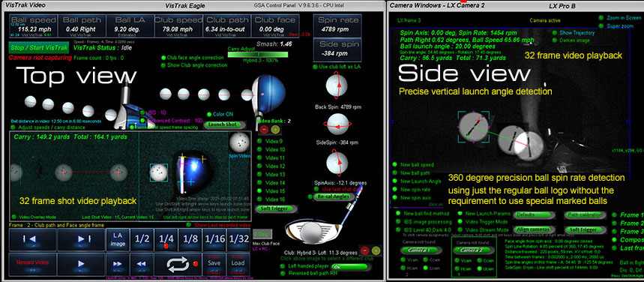Click the rewind icon
This screenshot has width=644, height=282.
(141, 264)
